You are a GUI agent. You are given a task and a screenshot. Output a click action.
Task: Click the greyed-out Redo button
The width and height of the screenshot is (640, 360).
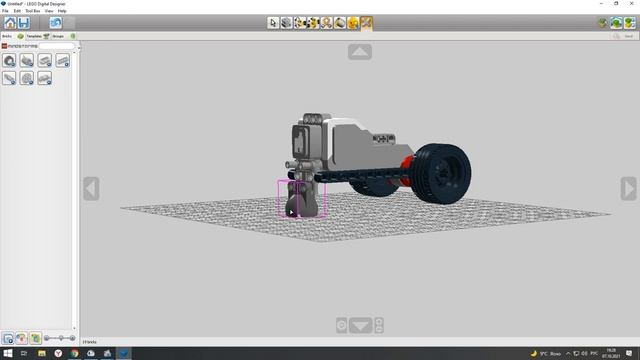coord(69,23)
